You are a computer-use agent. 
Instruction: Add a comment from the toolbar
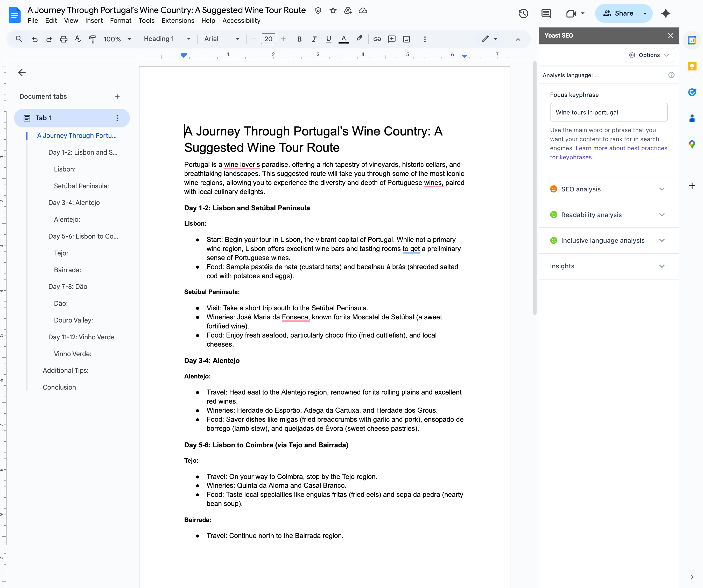(x=391, y=39)
